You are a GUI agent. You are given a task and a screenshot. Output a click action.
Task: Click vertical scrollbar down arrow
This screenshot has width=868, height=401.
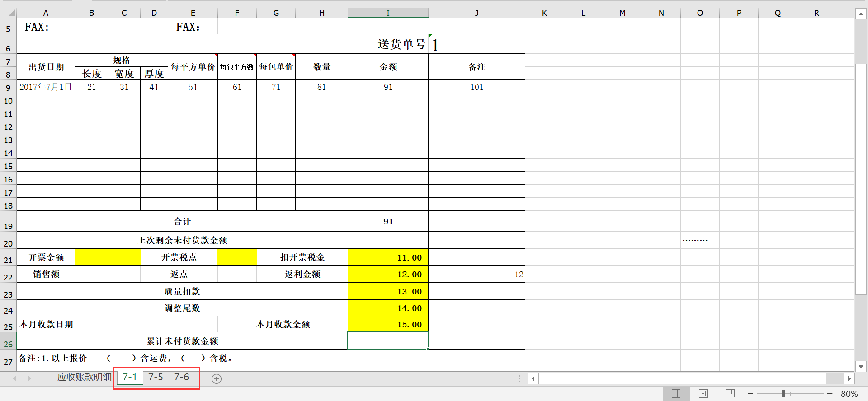861,366
